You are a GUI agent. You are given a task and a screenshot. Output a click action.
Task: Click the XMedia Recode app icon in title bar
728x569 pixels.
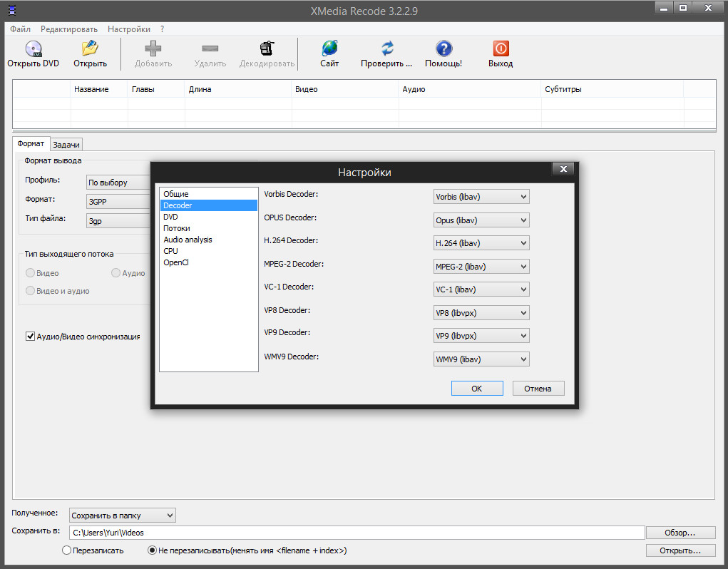tap(11, 10)
